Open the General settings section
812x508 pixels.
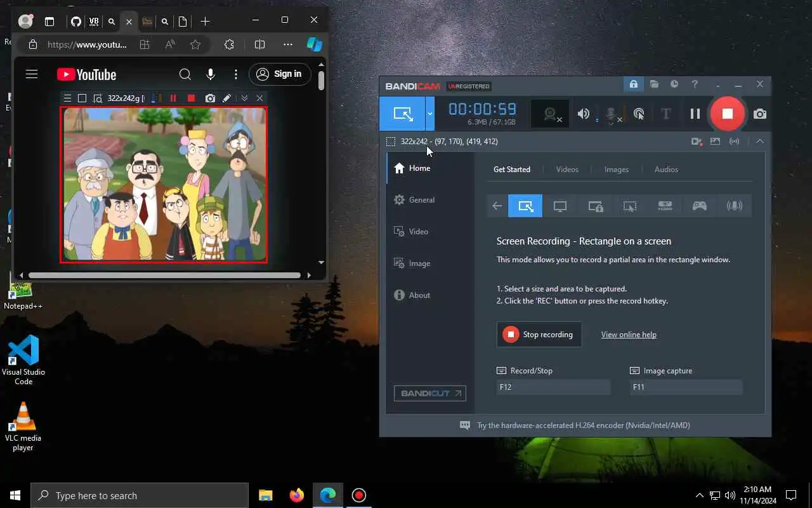(x=430, y=200)
